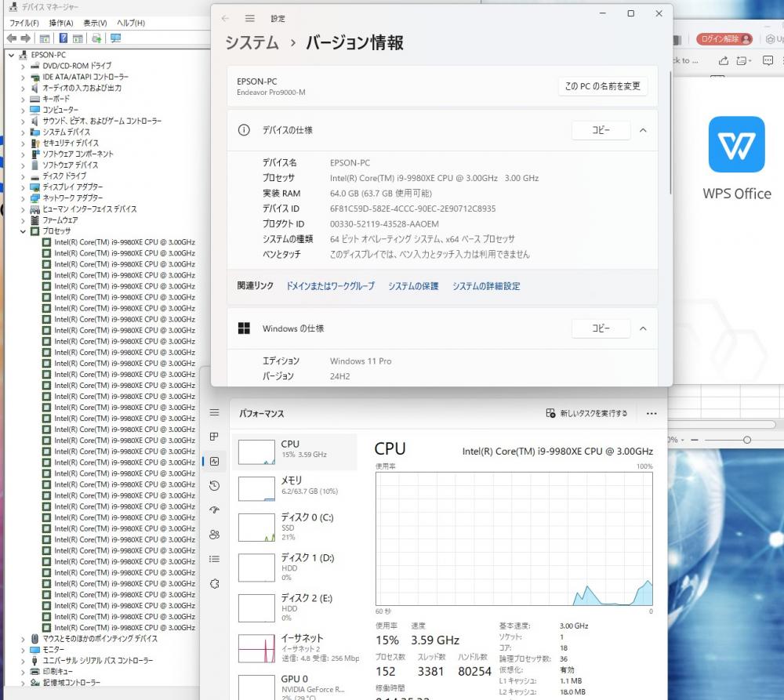
Task: Click the info icon beside デバイスの仕様
Action: point(244,130)
